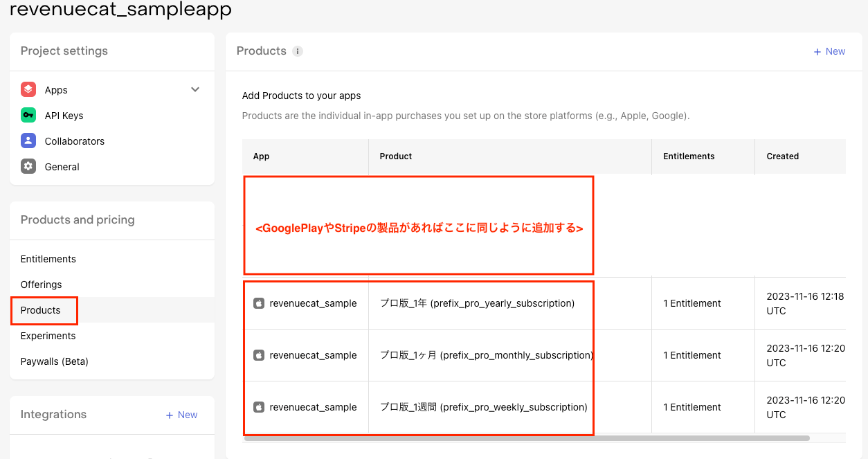Click the Products and pricing heading

point(78,219)
